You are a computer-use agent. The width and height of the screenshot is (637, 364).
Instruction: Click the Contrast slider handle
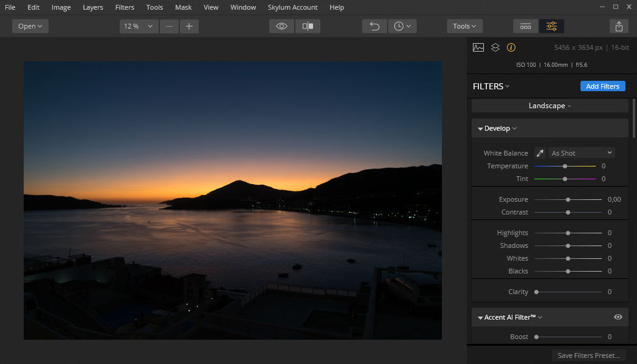[x=568, y=212]
